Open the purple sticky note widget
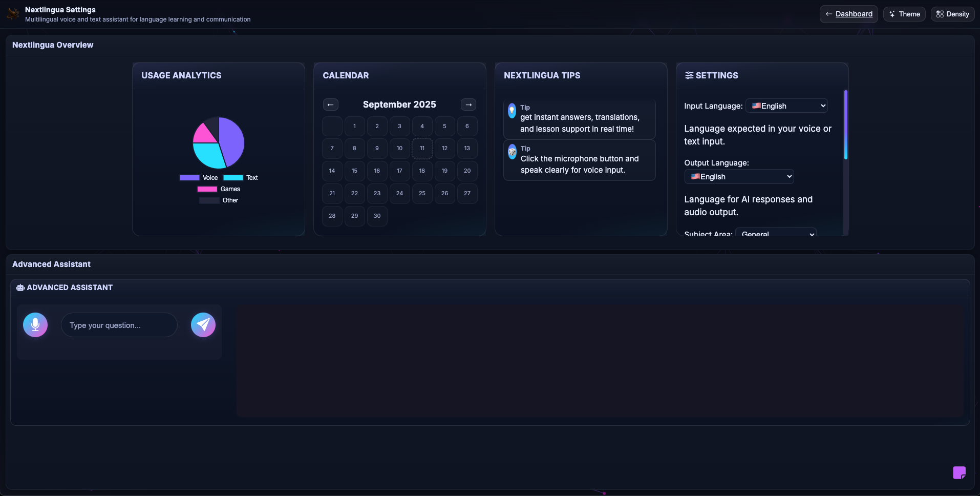Image resolution: width=980 pixels, height=496 pixels. tap(959, 472)
